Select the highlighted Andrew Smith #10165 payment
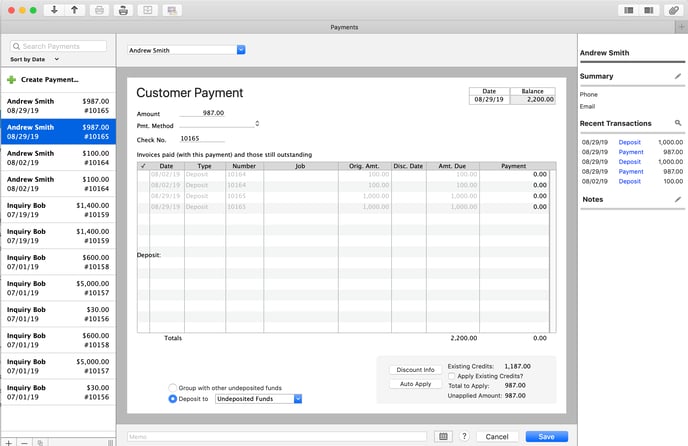 tap(58, 132)
